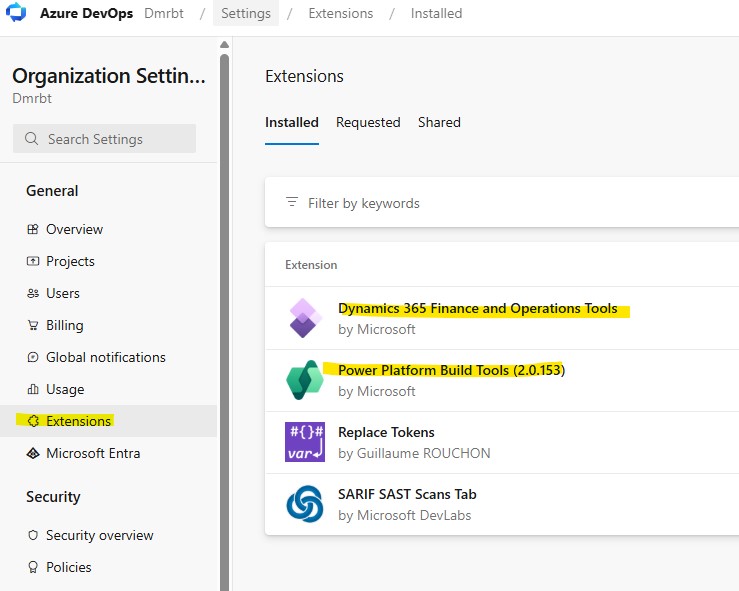Click 'by Guillaume ROUCHON' publisher text

coord(414,453)
